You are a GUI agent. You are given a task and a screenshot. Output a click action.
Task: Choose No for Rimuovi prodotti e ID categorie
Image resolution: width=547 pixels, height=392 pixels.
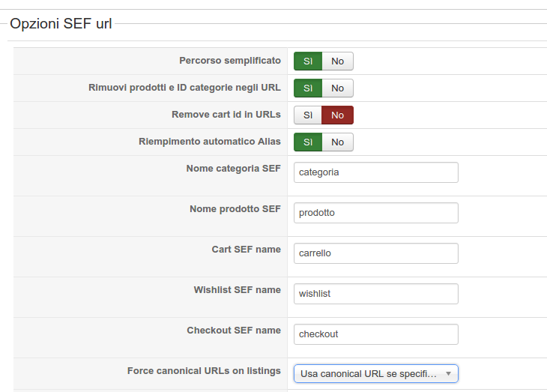(338, 88)
